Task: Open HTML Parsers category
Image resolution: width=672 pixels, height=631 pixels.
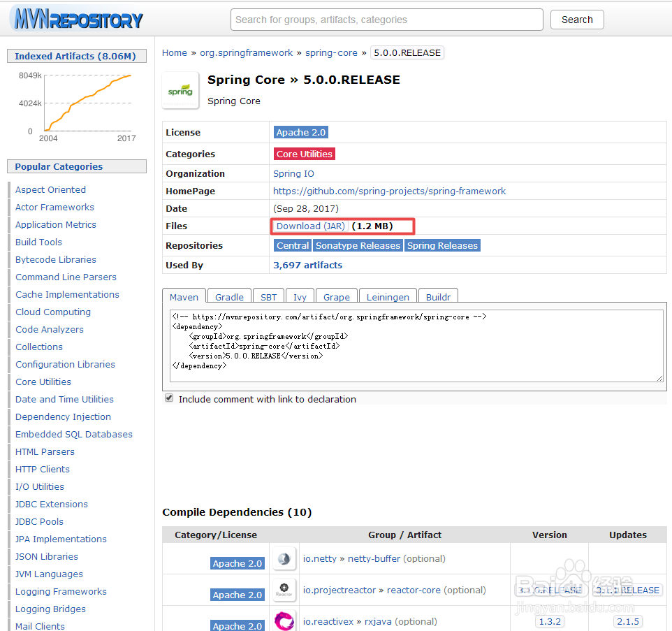Action: (45, 452)
